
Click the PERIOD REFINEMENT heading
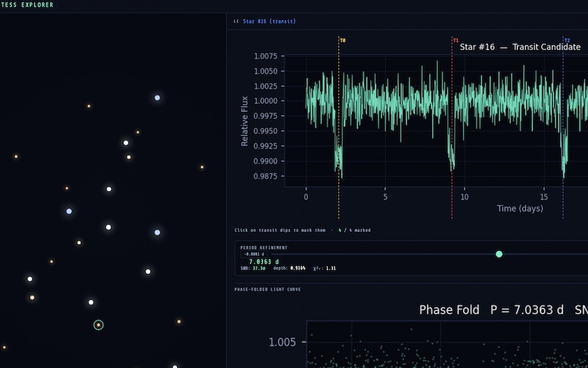click(x=264, y=248)
